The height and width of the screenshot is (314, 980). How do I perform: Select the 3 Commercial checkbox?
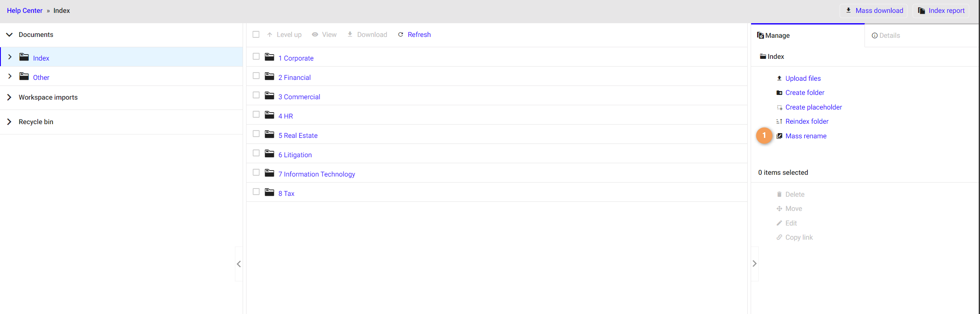pos(256,95)
